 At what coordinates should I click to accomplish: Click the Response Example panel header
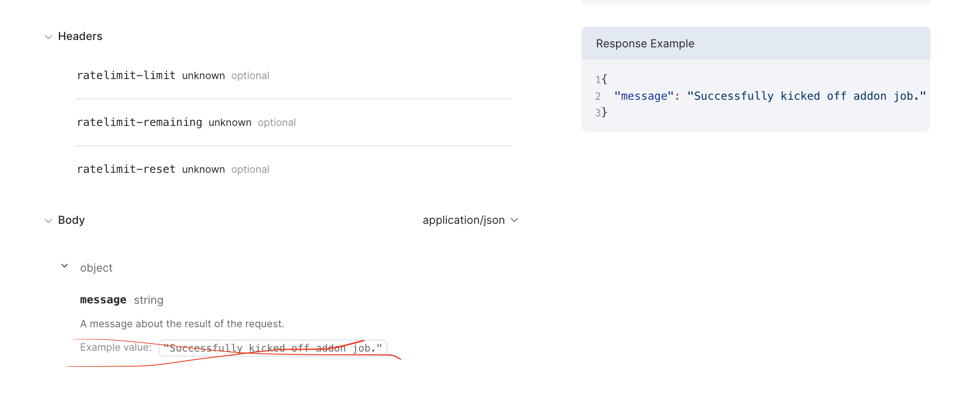click(x=755, y=43)
